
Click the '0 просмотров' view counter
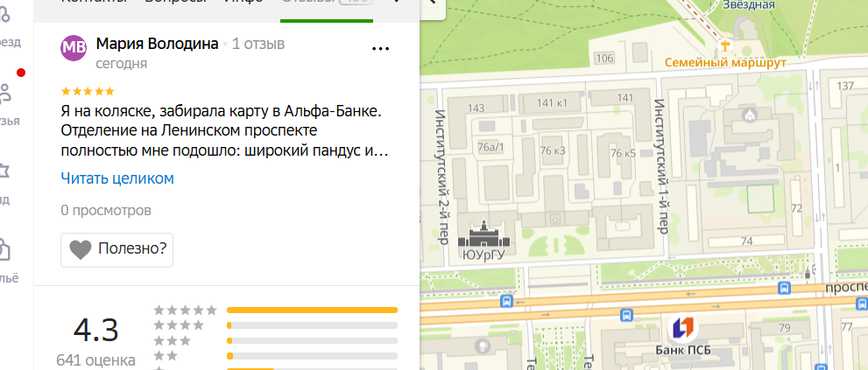[x=106, y=211]
